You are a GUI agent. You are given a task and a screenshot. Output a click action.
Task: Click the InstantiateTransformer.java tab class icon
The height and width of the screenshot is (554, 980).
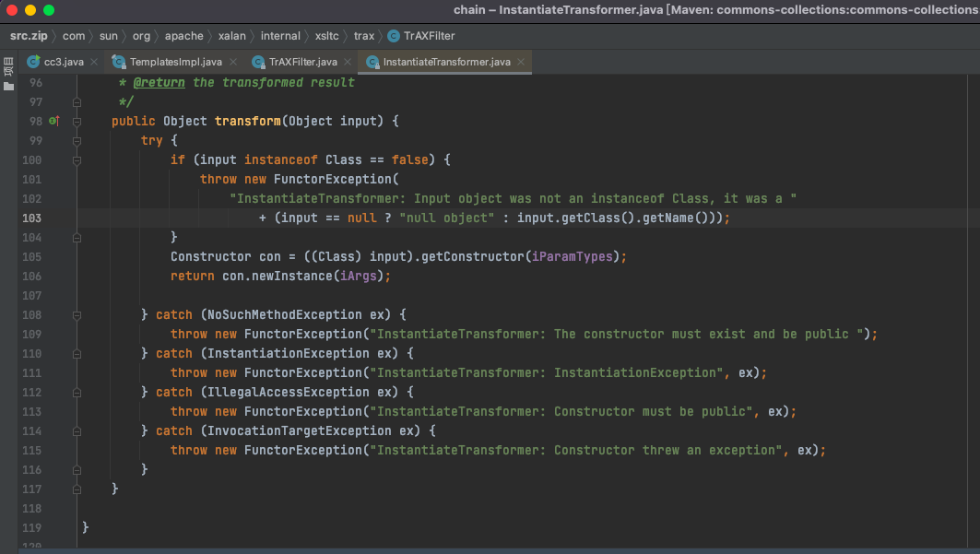(x=372, y=62)
